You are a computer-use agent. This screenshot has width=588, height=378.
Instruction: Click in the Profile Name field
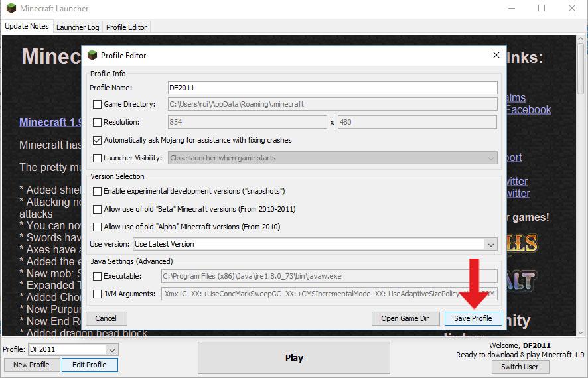coord(332,88)
